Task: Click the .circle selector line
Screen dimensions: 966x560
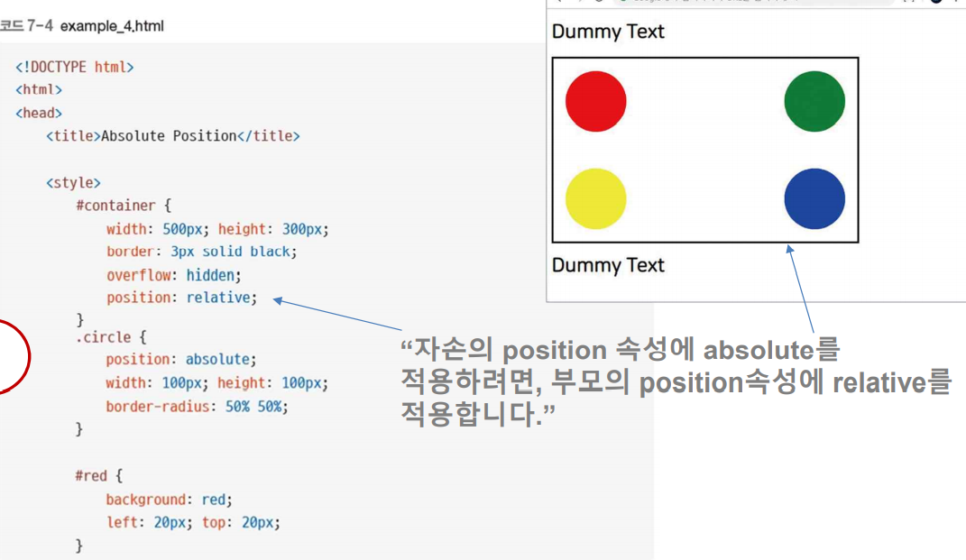Action: (111, 337)
